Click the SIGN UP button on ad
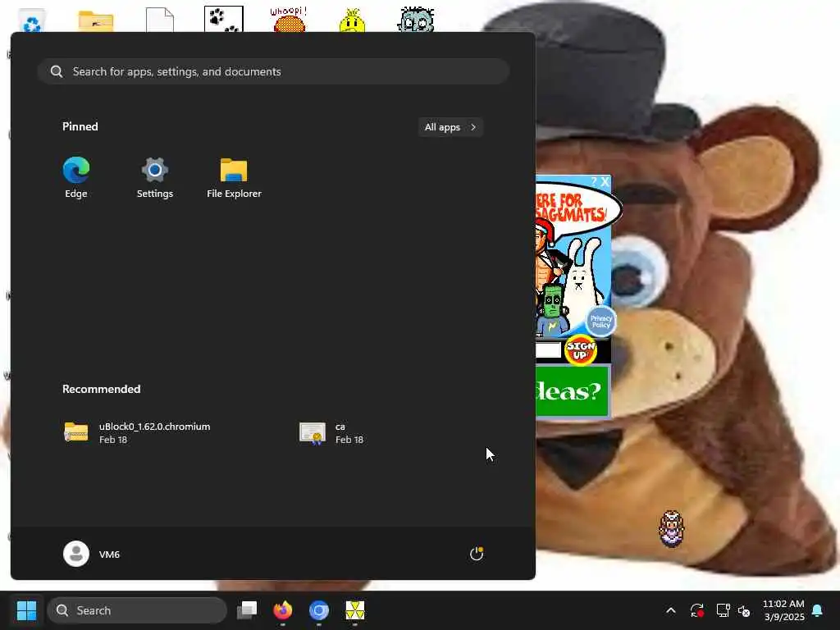 click(581, 350)
